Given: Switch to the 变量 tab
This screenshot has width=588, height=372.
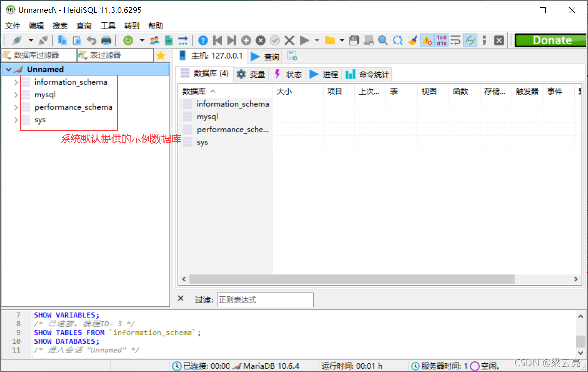Looking at the screenshot, I should point(251,74).
